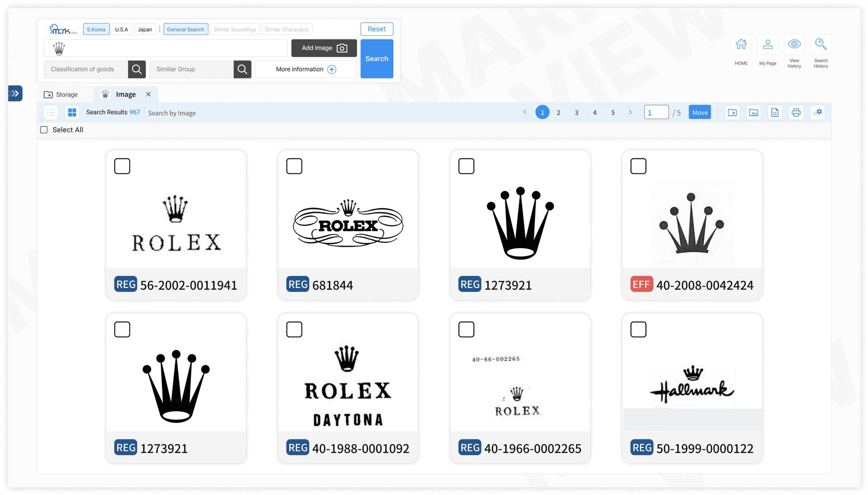Check the box for 56-2002-0011941

[122, 166]
